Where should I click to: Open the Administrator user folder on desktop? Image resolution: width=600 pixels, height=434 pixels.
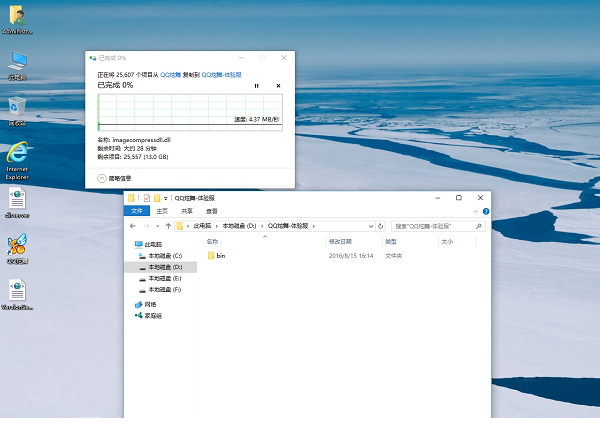tap(17, 19)
